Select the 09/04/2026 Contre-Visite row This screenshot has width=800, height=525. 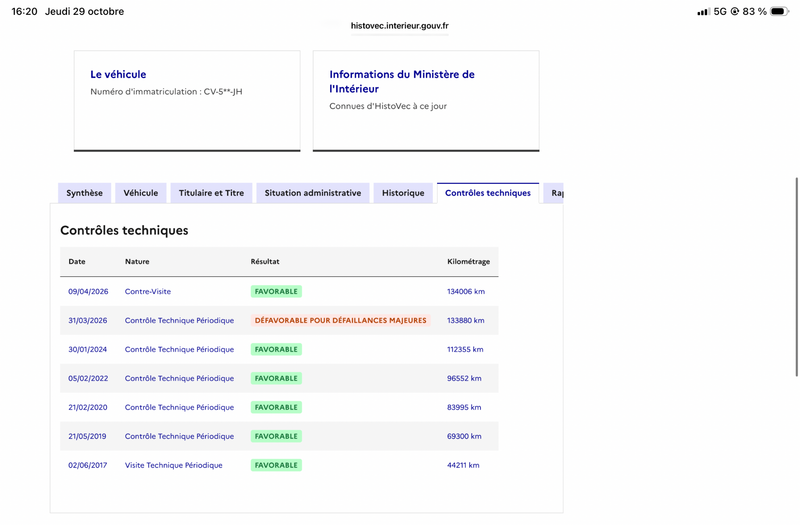(279, 291)
